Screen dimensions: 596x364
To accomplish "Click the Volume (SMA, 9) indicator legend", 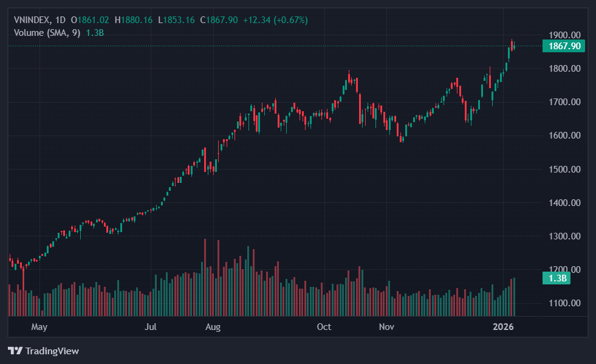I will coord(47,32).
